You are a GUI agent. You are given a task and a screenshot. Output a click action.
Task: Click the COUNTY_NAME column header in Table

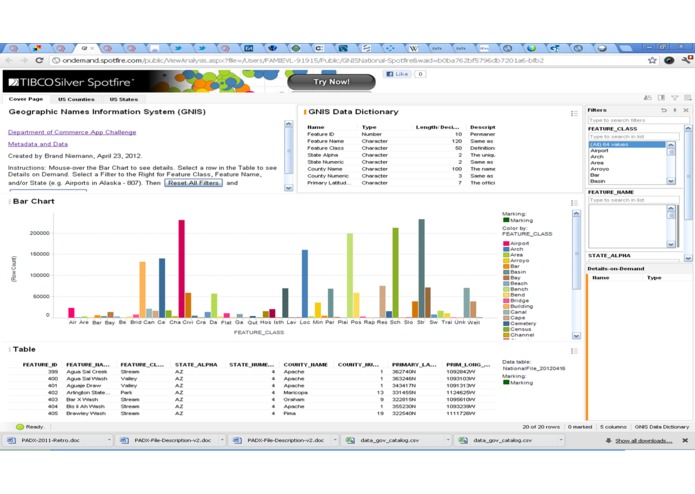coord(305,365)
